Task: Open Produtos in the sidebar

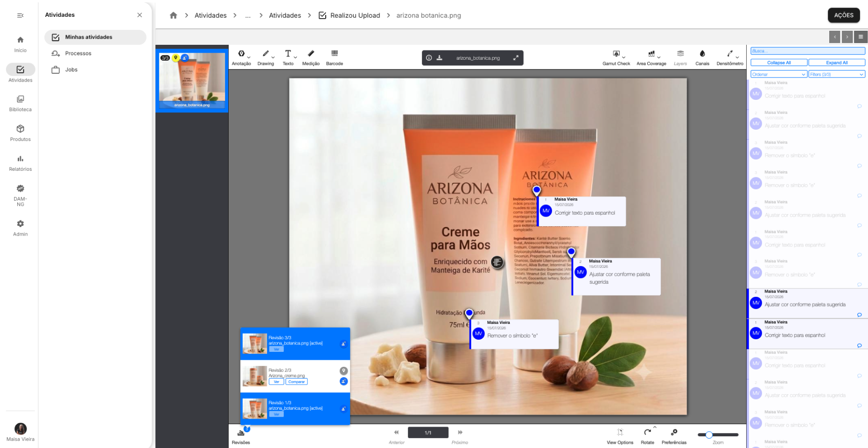Action: pyautogui.click(x=21, y=133)
